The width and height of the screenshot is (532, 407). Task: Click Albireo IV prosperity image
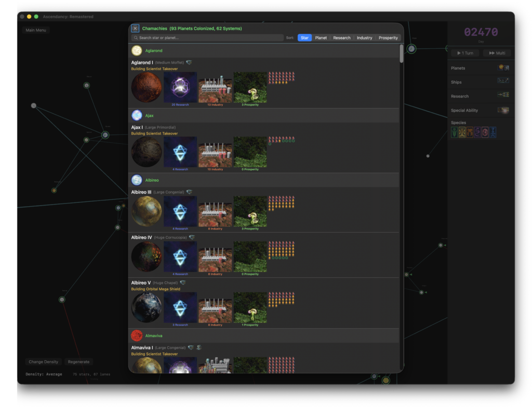click(250, 257)
